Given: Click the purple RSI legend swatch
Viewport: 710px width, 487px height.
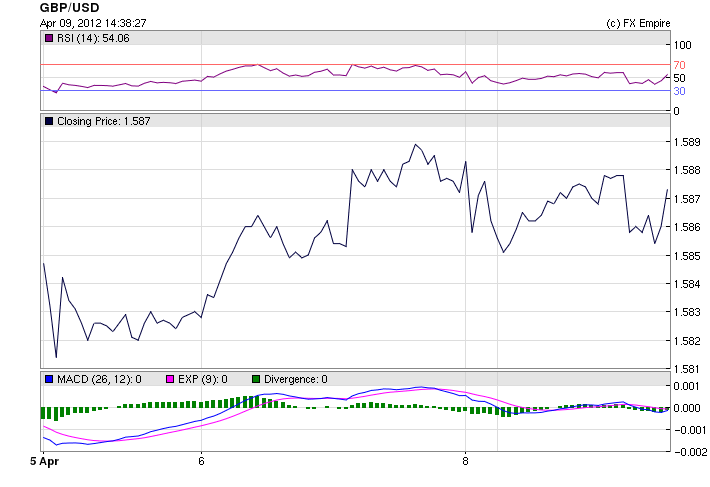Looking at the screenshot, I should pyautogui.click(x=49, y=38).
